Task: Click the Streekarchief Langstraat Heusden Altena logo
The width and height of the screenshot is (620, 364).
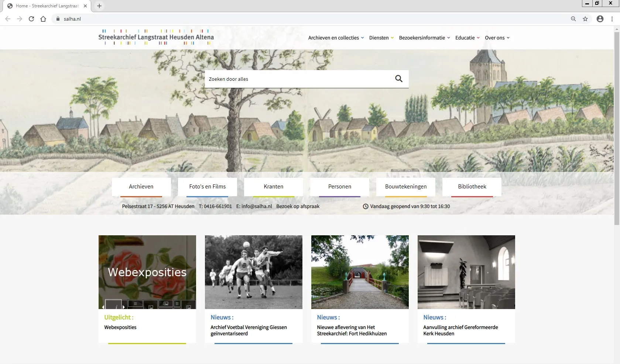Action: [x=156, y=37]
